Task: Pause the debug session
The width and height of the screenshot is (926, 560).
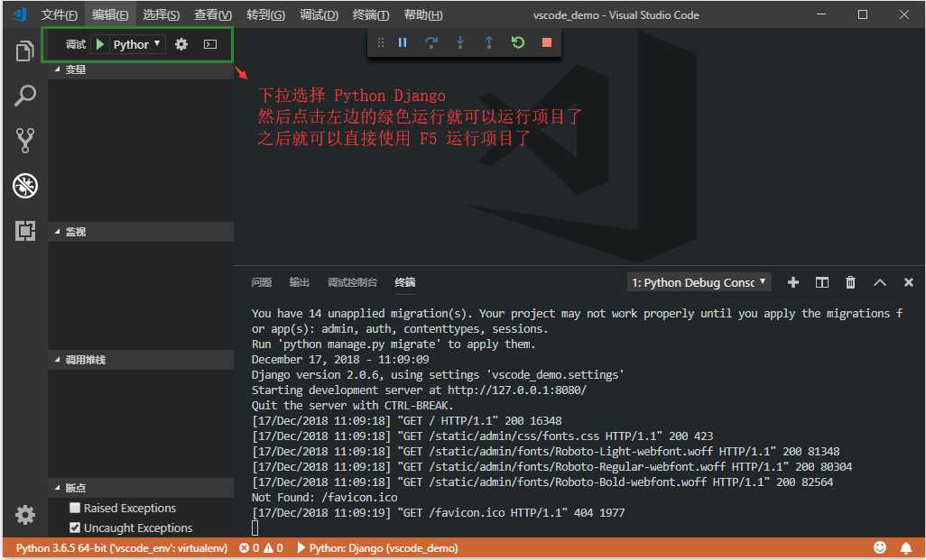Action: tap(403, 42)
